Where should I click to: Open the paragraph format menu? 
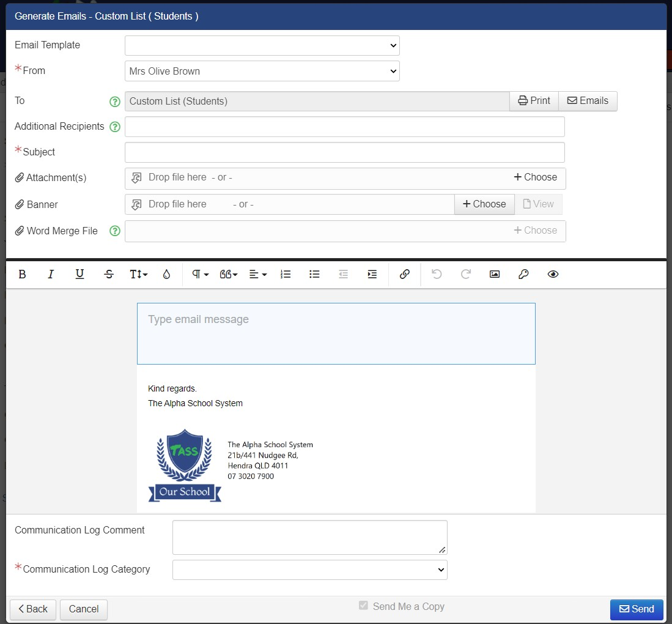click(x=201, y=275)
